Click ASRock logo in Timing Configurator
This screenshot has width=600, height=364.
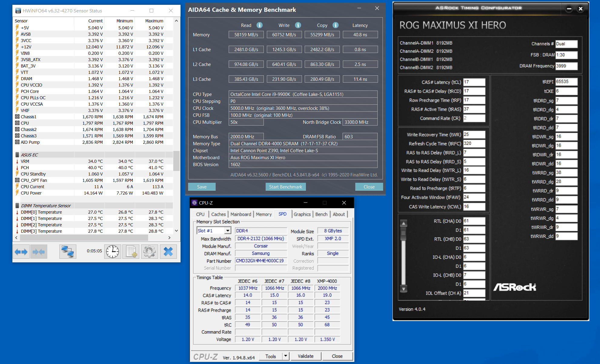515,287
